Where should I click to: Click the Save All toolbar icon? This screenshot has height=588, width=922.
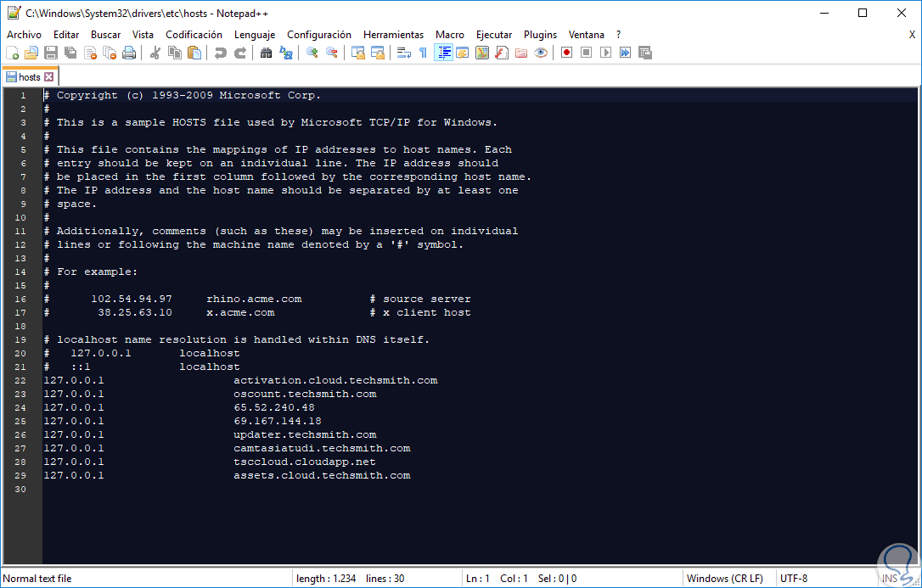tap(70, 53)
